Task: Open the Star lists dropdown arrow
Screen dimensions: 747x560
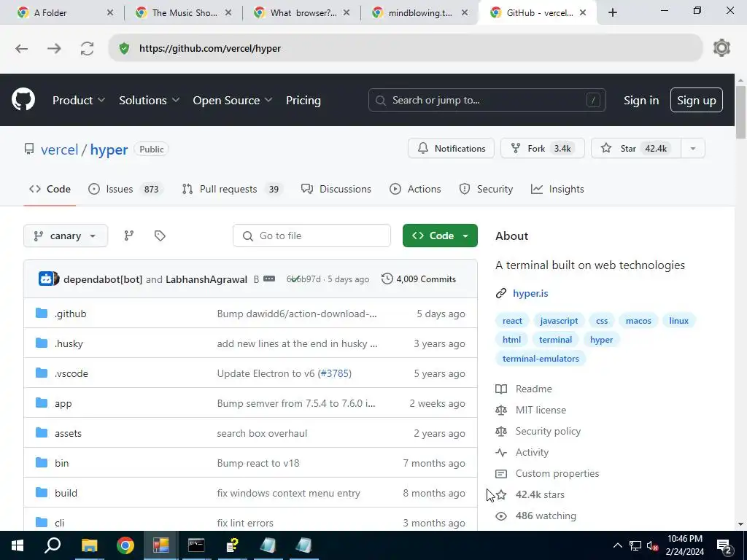Action: coord(693,149)
